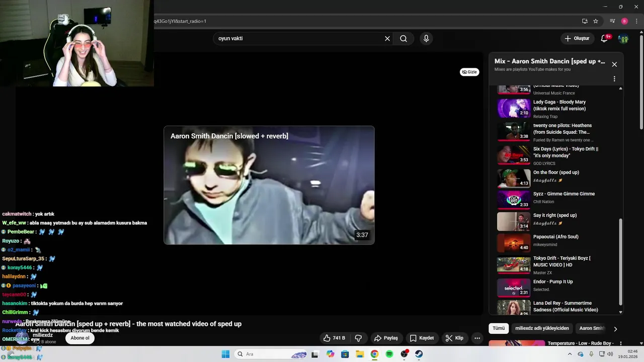The image size is (644, 362).
Task: Click the Oluştur create button
Action: [x=577, y=38]
